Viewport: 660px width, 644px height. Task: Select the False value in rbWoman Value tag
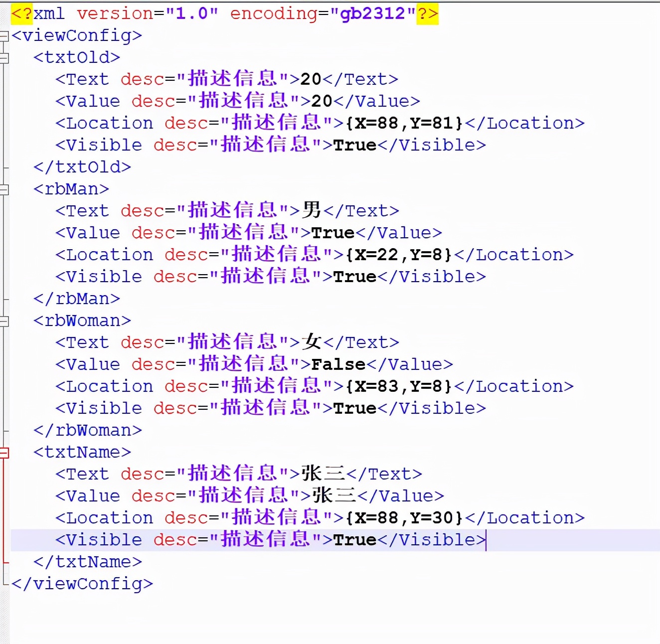coord(338,364)
